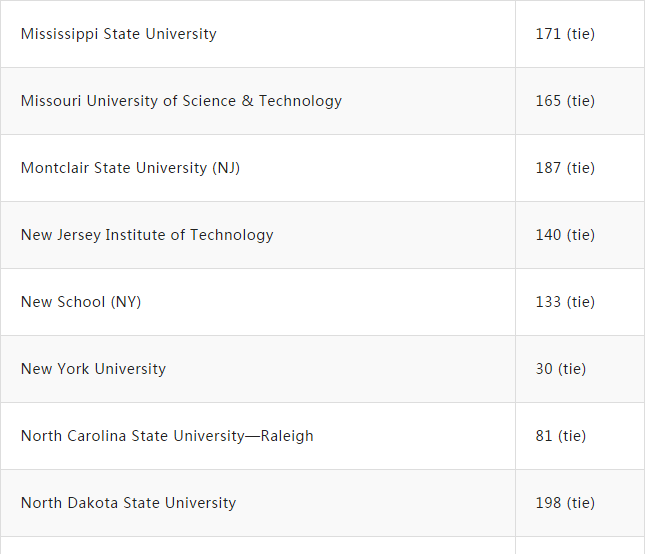The height and width of the screenshot is (554, 645).
Task: Click the New School name text
Action: [63, 302]
